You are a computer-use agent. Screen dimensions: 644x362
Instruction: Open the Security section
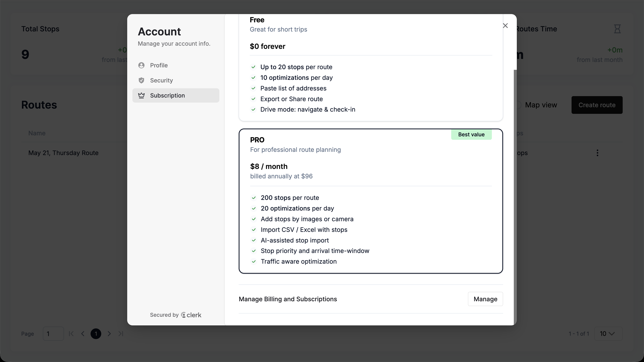[176, 80]
